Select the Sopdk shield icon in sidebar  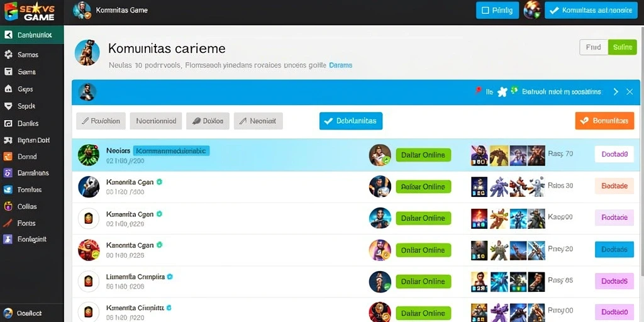(8, 106)
